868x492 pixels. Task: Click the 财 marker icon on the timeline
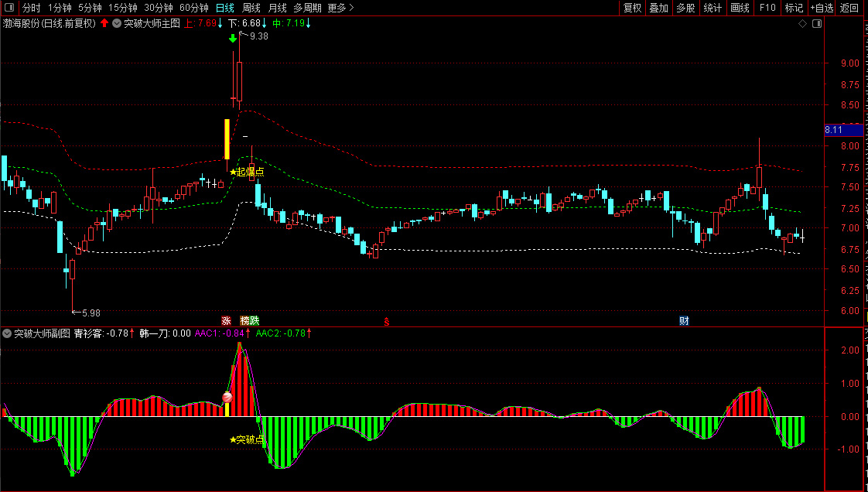[x=684, y=320]
